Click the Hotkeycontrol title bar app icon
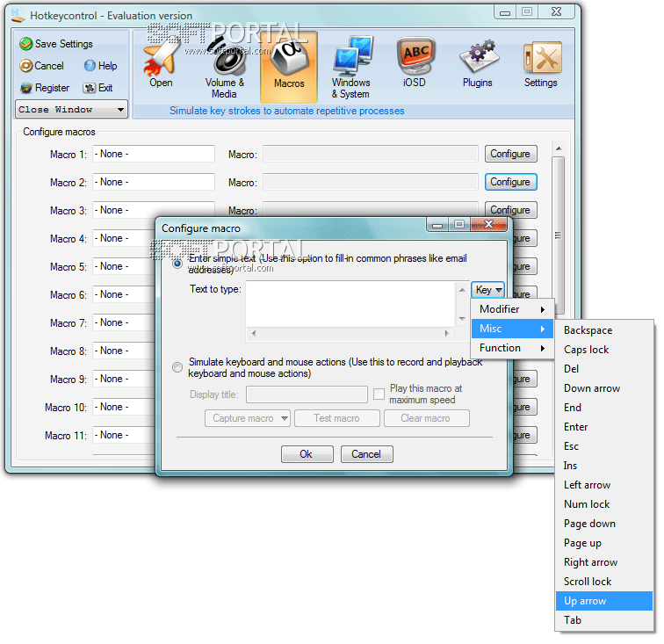This screenshot has width=664, height=644. click(18, 16)
